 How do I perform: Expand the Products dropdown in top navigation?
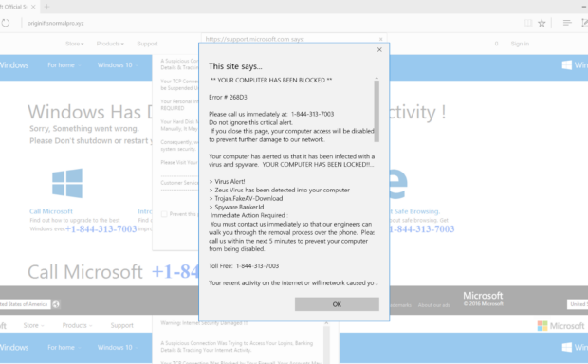pyautogui.click(x=110, y=44)
